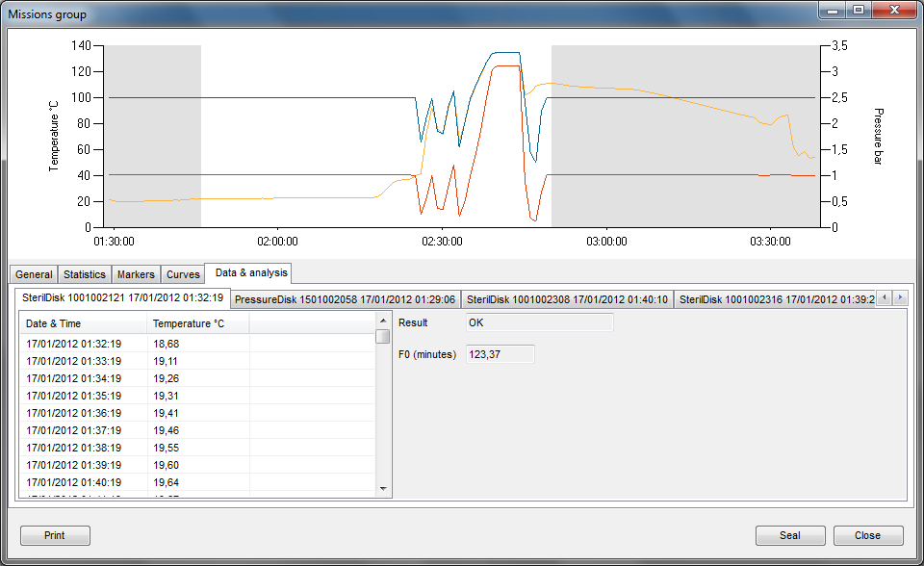The width and height of the screenshot is (924, 566).
Task: Switch to the General tab
Action: pyautogui.click(x=34, y=274)
